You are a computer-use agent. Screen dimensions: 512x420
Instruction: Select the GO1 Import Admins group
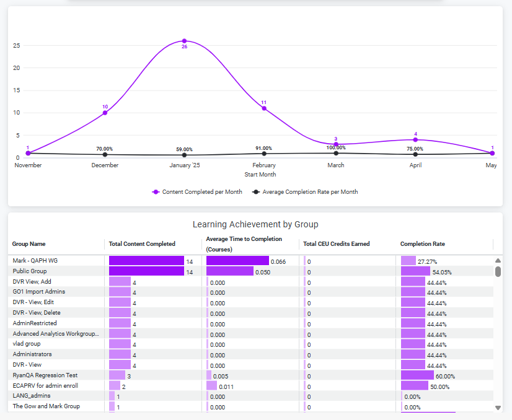(39, 292)
